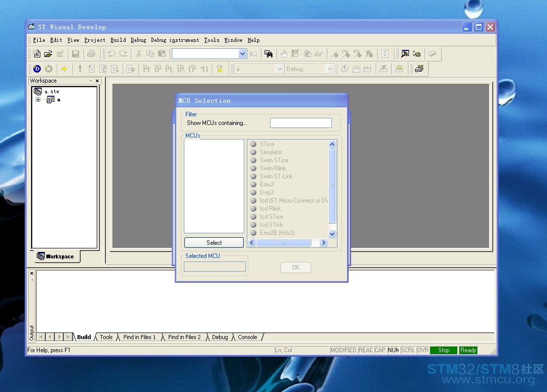Pick the Dvp3 option
The width and height of the screenshot is (547, 392).
pyautogui.click(x=266, y=192)
